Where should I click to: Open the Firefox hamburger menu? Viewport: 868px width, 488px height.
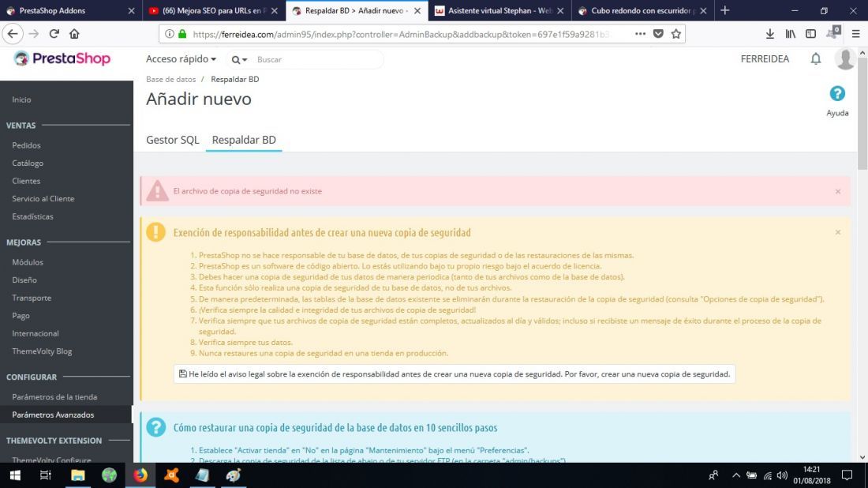856,34
